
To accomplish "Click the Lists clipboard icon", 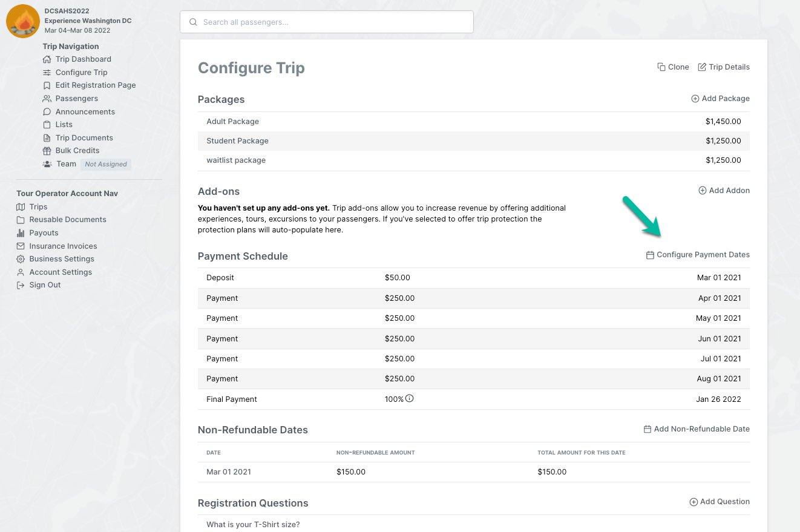I will pos(47,125).
